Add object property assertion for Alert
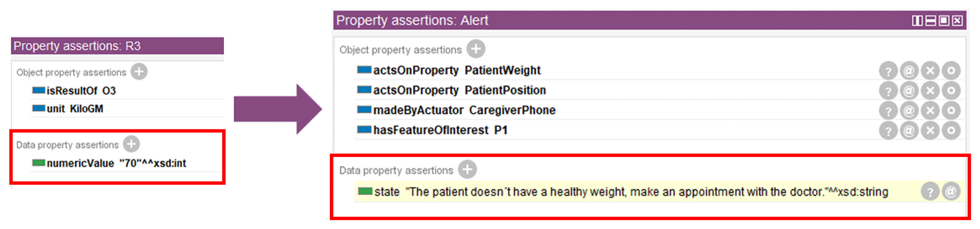 [x=476, y=49]
